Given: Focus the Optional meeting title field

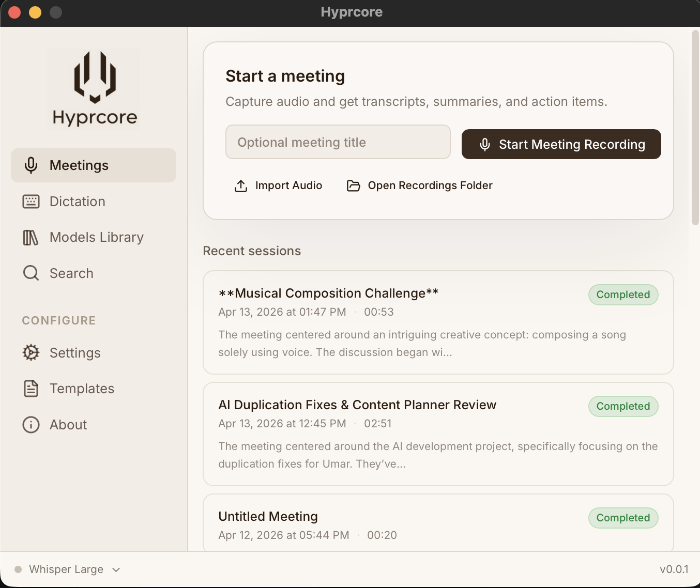Looking at the screenshot, I should click(x=338, y=142).
